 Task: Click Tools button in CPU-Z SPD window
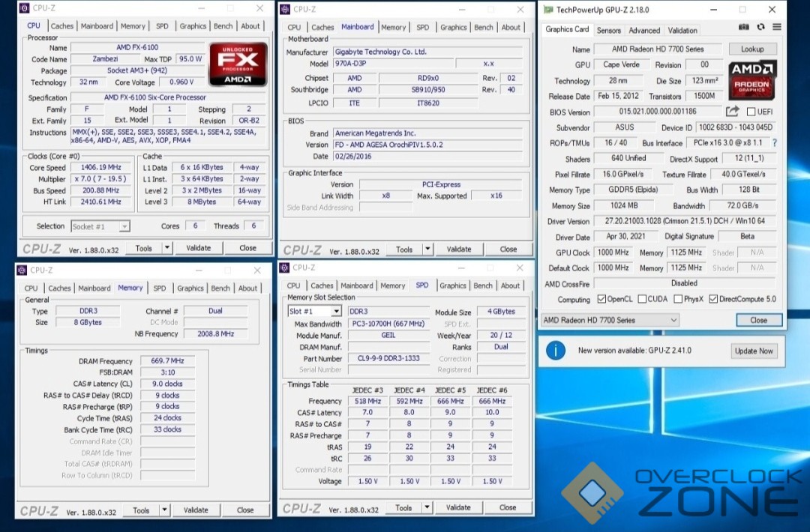(x=403, y=507)
